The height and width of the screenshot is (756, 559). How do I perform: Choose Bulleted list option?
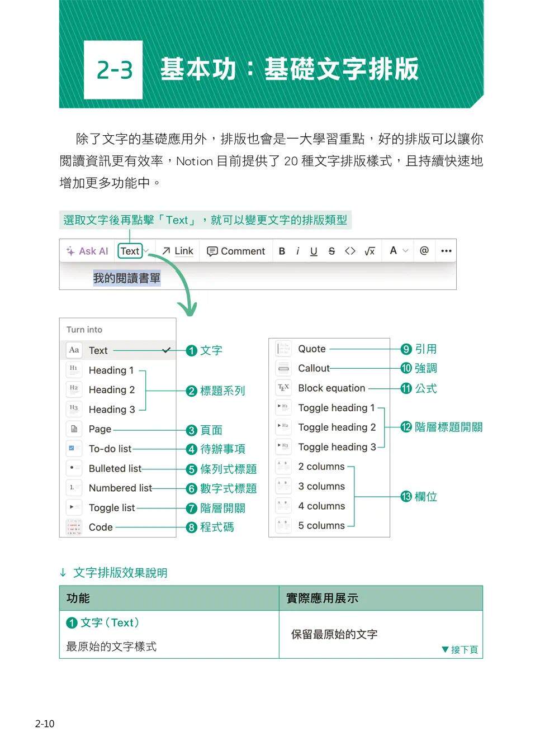tap(118, 468)
